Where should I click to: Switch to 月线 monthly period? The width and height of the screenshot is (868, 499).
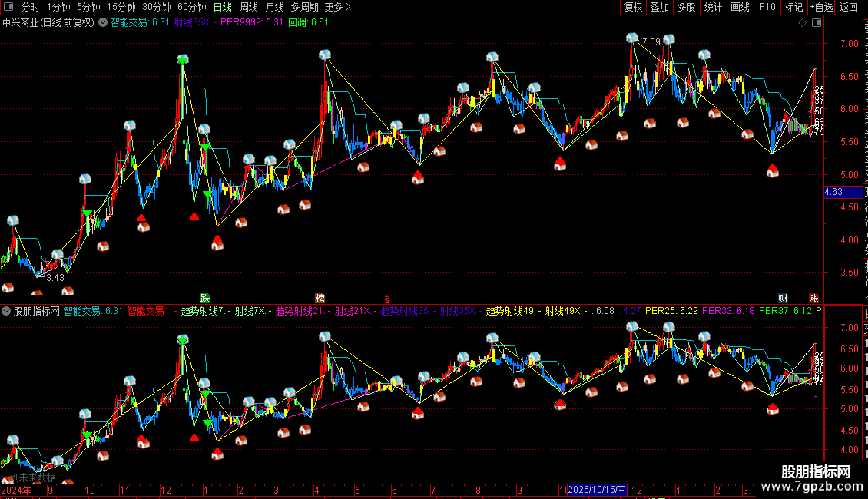pos(274,7)
